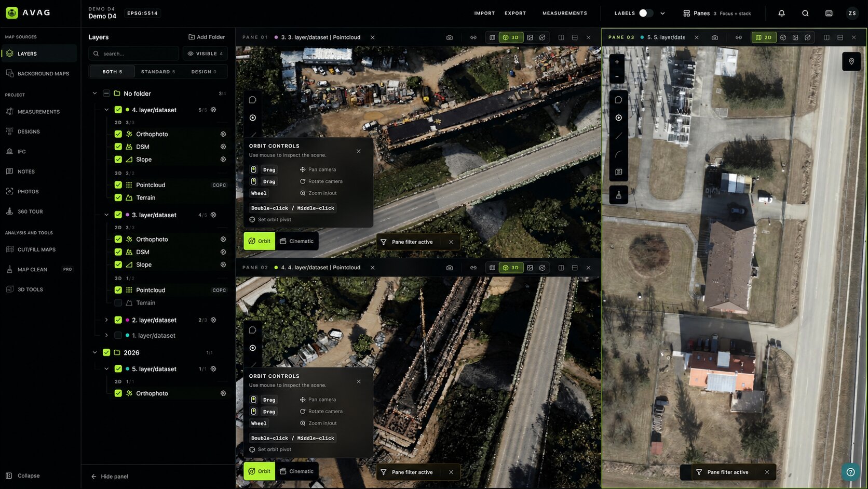This screenshot has width=868, height=489.
Task: Zoom in on Pane 03 map
Action: [617, 62]
